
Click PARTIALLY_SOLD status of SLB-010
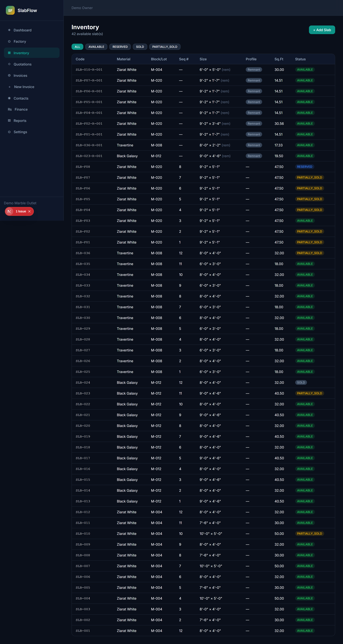tap(309, 534)
